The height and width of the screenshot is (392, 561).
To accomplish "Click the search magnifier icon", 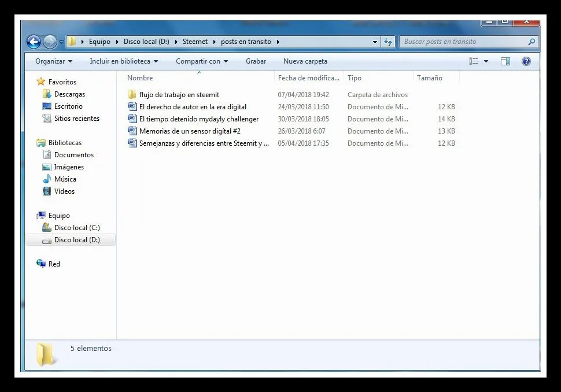I will tap(532, 42).
